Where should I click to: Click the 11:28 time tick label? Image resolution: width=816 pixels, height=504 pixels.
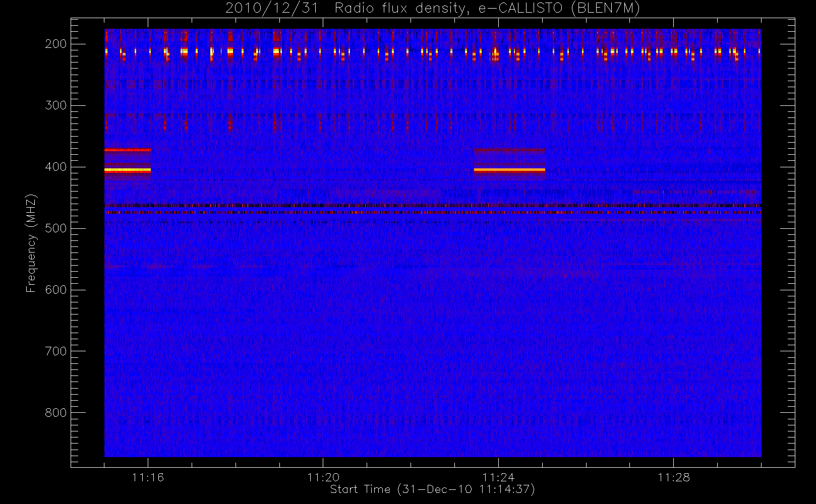pyautogui.click(x=674, y=477)
